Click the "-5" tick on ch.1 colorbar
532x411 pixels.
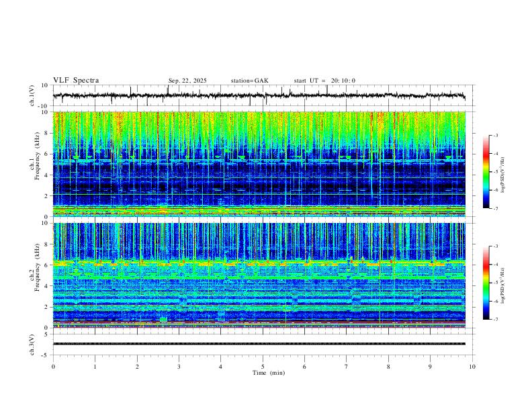click(496, 172)
